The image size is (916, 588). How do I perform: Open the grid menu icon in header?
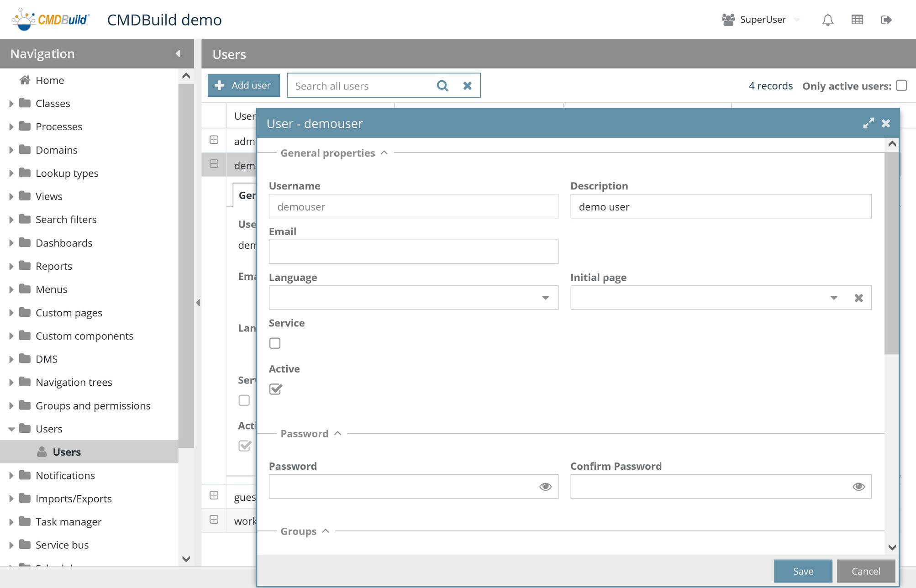(x=857, y=20)
